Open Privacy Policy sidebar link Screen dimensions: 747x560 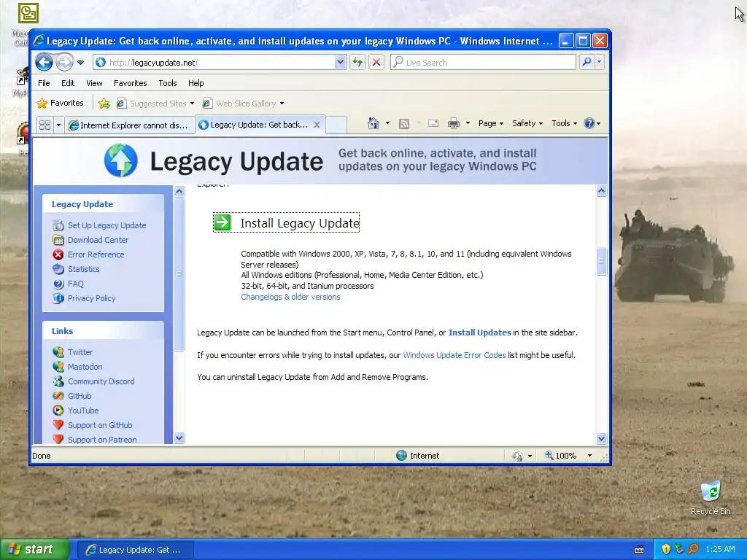click(91, 298)
